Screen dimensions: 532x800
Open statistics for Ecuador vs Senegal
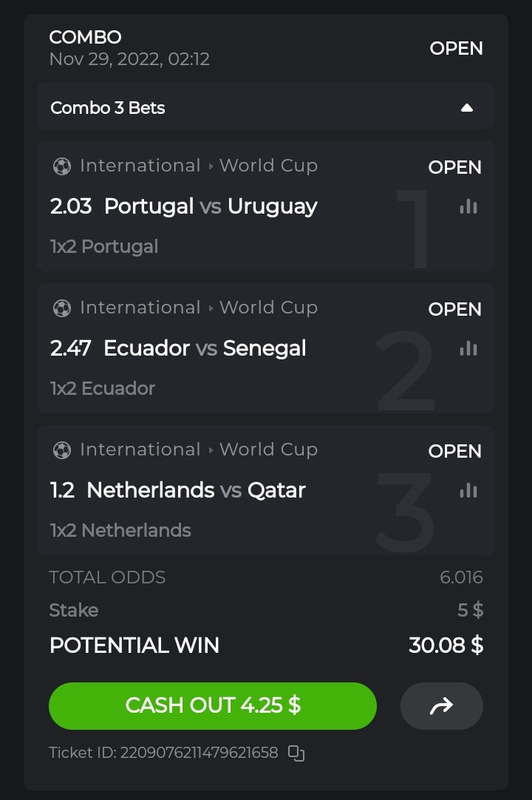[468, 348]
